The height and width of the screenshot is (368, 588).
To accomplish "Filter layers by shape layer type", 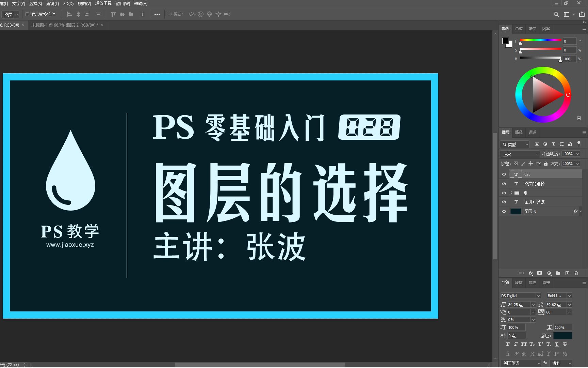I will tap(561, 144).
